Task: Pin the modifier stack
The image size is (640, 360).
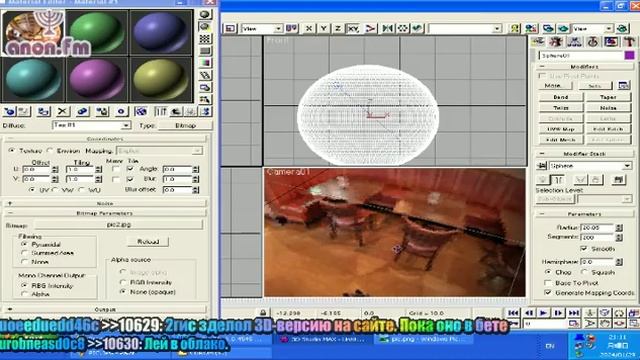Action: tap(541, 166)
